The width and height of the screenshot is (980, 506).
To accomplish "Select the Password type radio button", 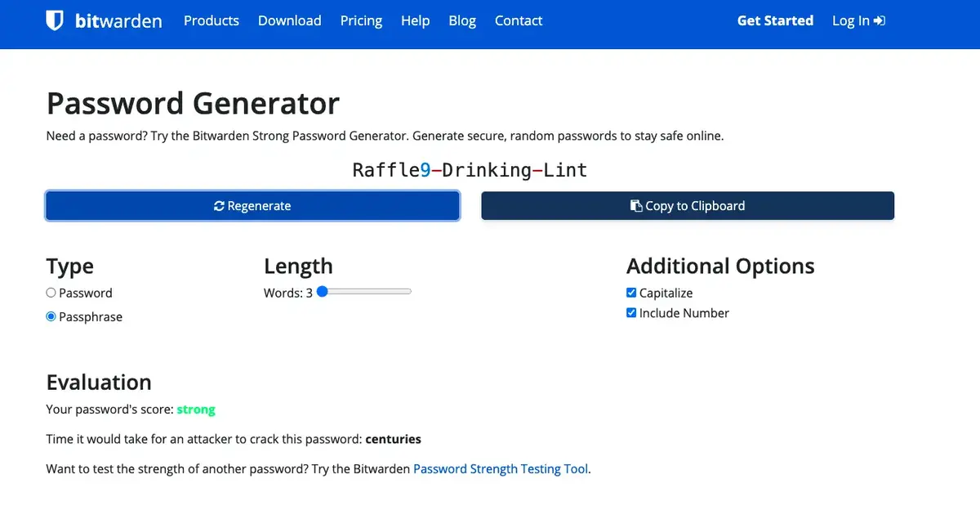I will [x=51, y=292].
